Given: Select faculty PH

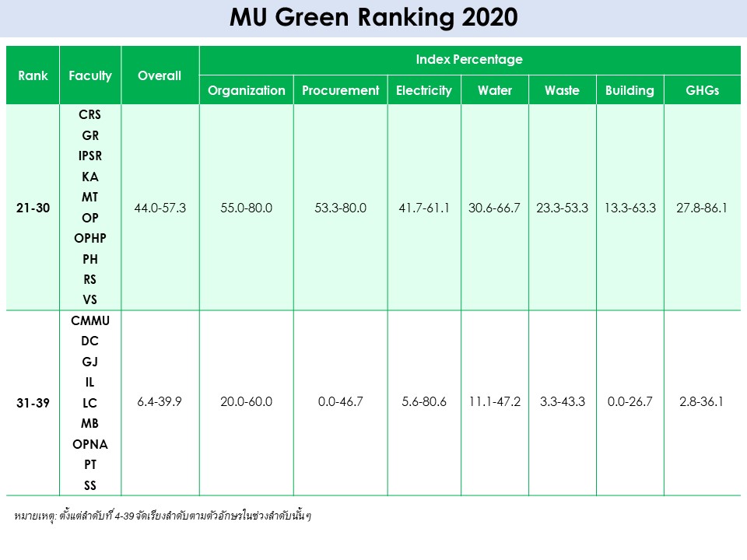Looking at the screenshot, I should (x=90, y=259).
